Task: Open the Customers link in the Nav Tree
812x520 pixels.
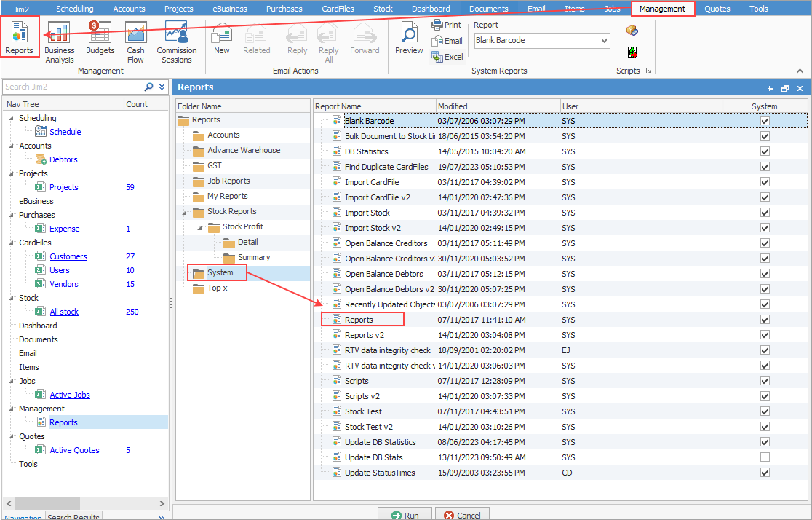Action: click(68, 256)
